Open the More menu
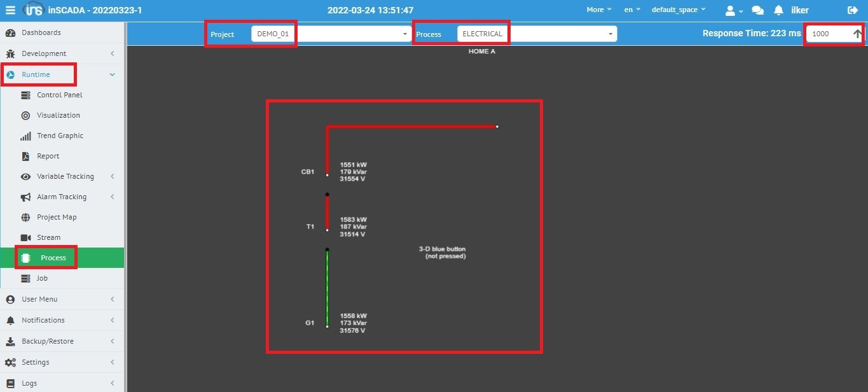The height and width of the screenshot is (392, 868). pos(598,10)
